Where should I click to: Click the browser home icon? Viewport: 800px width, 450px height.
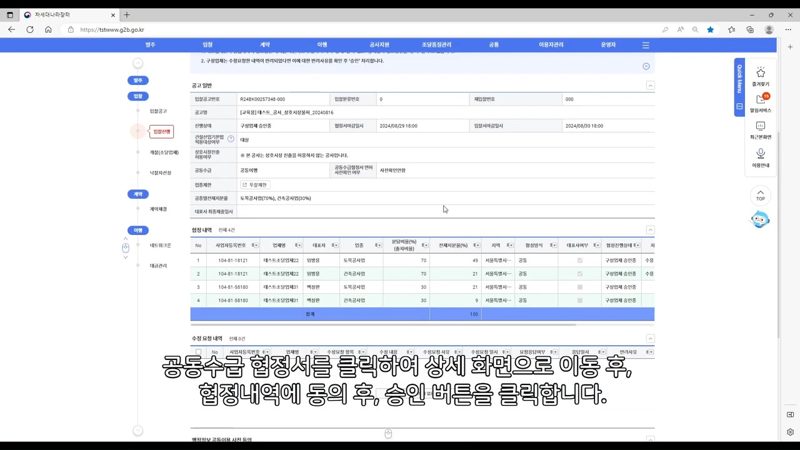click(x=48, y=30)
